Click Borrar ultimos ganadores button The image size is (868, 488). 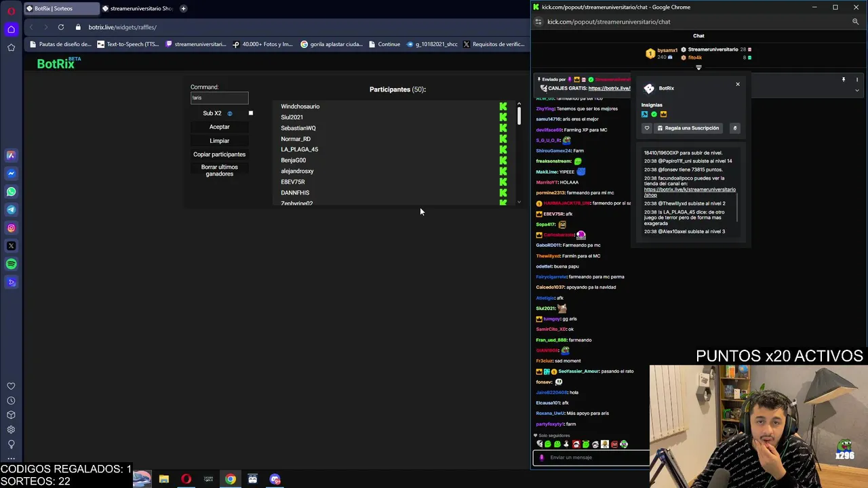[219, 171]
